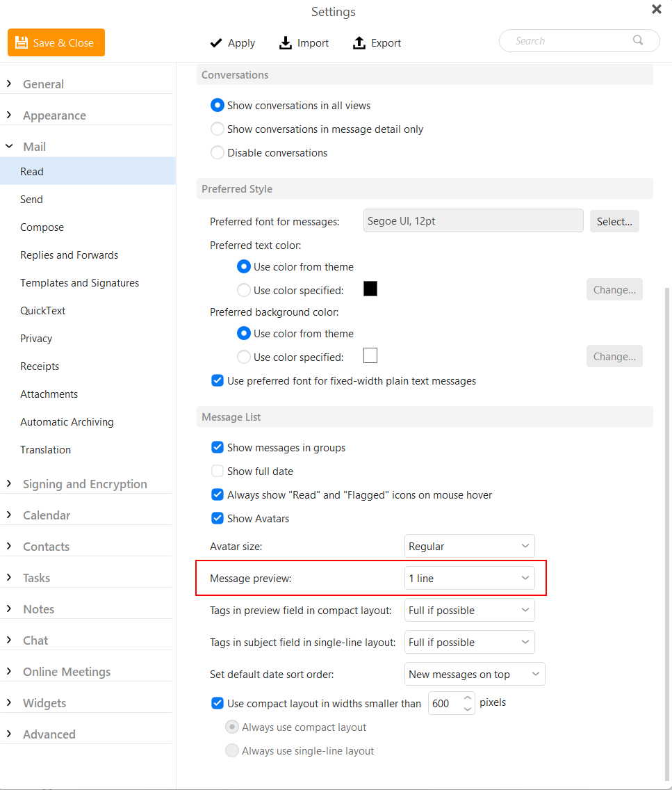This screenshot has height=790, width=672.
Task: Open the Set default date sort order dropdown
Action: [x=475, y=674]
